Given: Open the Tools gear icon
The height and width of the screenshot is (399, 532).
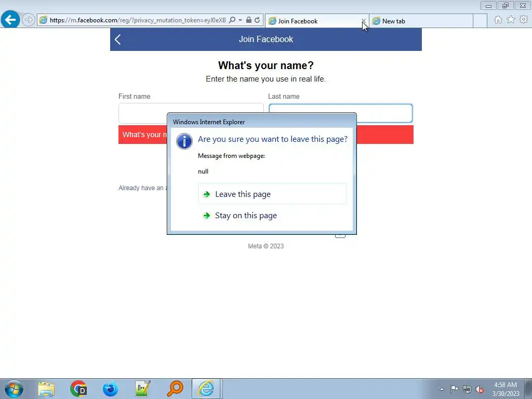Looking at the screenshot, I should pyautogui.click(x=524, y=20).
